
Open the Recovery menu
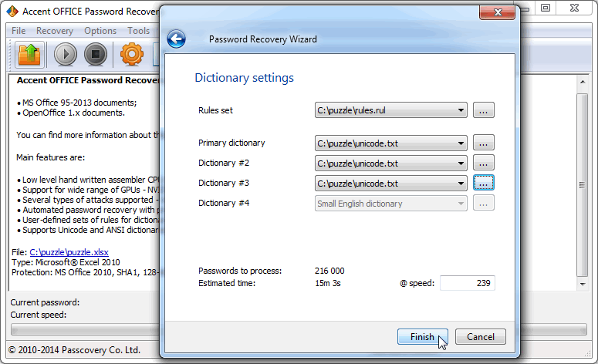pyautogui.click(x=54, y=31)
